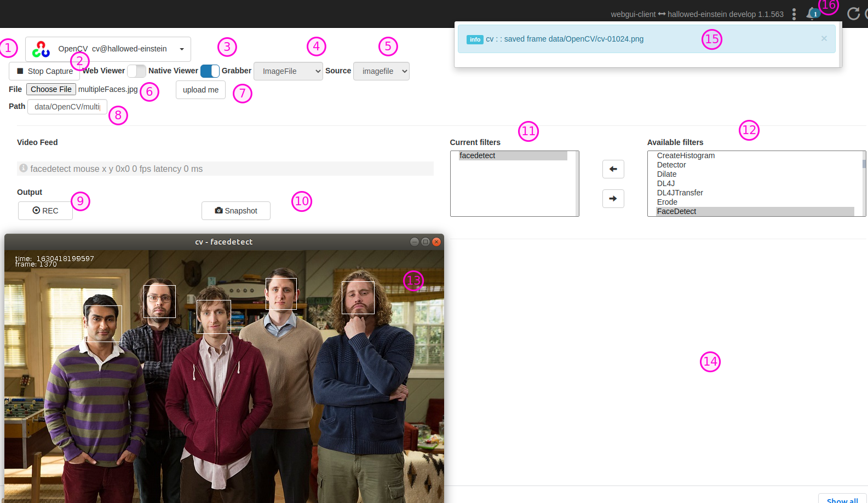The width and height of the screenshot is (868, 503).
Task: Click the Stop Capture button
Action: tap(44, 71)
